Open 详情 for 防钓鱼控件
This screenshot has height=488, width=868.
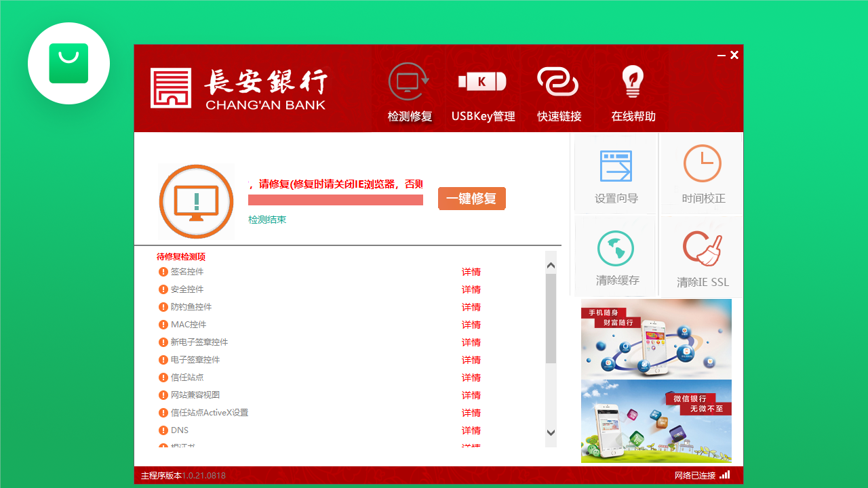click(471, 307)
